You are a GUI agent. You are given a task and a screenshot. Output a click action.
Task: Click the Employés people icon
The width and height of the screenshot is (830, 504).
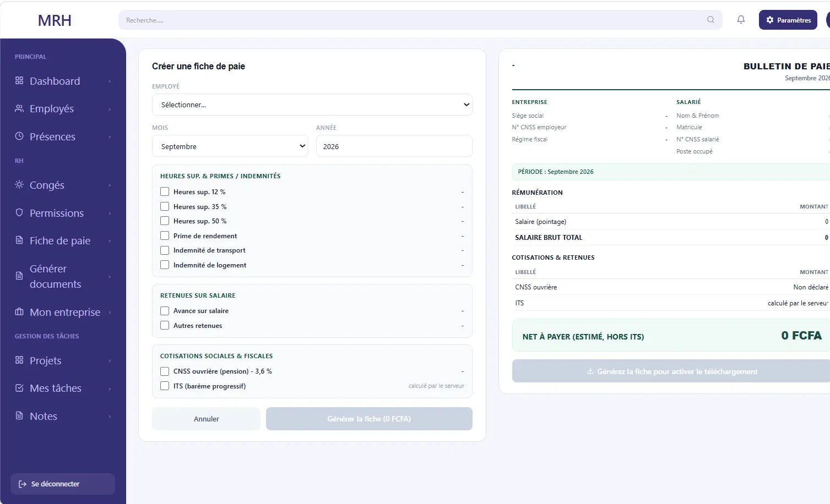coord(19,108)
